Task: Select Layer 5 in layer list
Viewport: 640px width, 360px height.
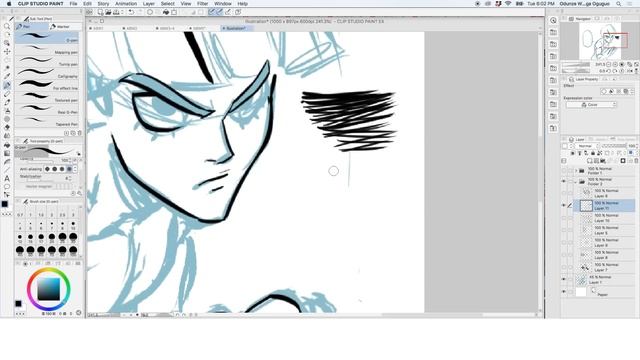Action: tap(605, 230)
